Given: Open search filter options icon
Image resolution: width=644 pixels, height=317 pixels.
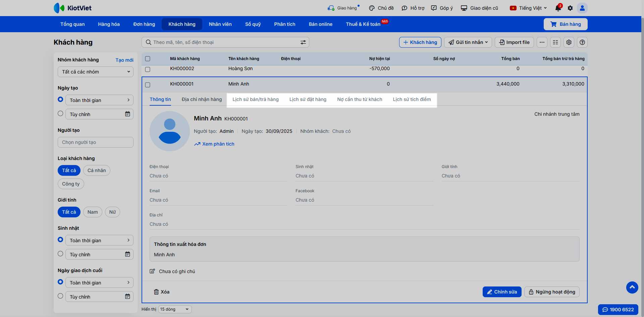Looking at the screenshot, I should pyautogui.click(x=303, y=42).
